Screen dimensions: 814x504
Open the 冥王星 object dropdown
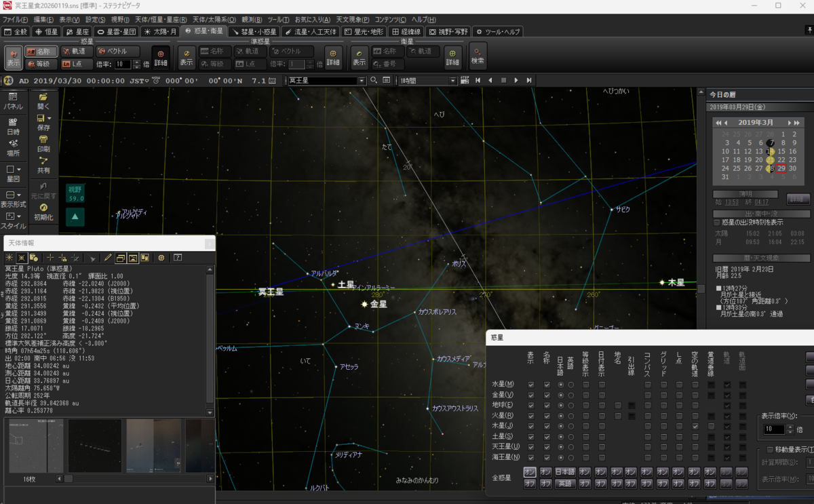click(x=362, y=80)
